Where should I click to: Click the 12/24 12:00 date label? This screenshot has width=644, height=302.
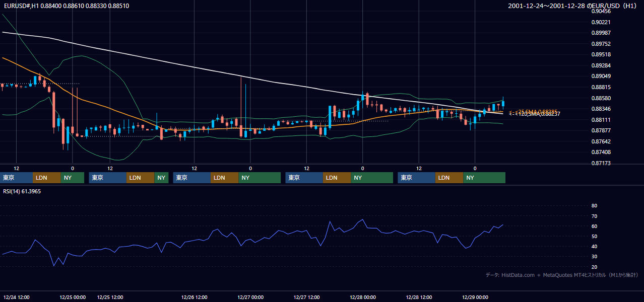[x=16, y=297]
